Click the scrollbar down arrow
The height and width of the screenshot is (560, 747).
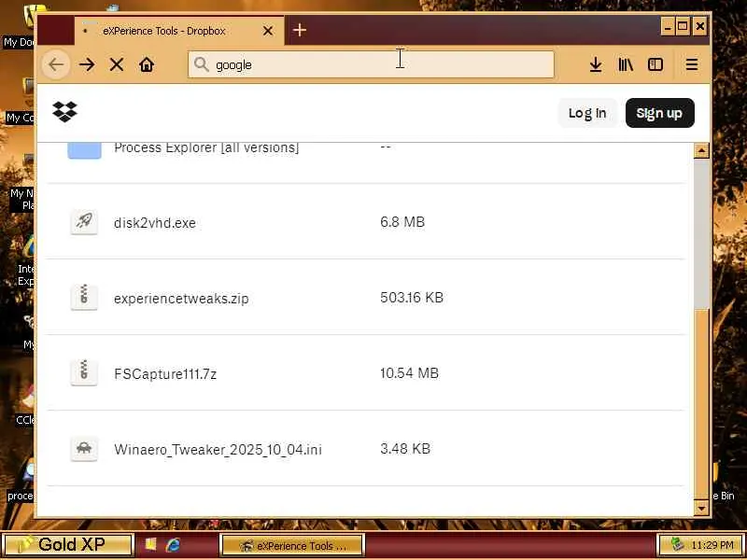click(701, 508)
